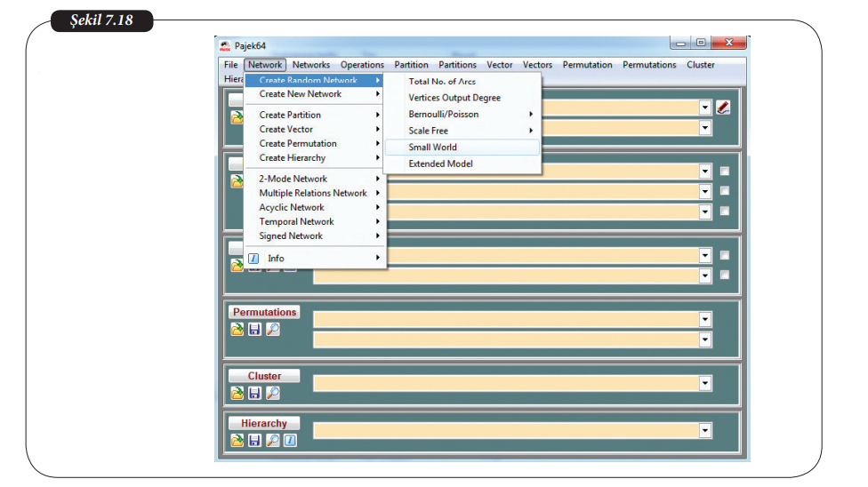
Task: Tick the checkbox beside the first Partitions row
Action: (x=725, y=172)
